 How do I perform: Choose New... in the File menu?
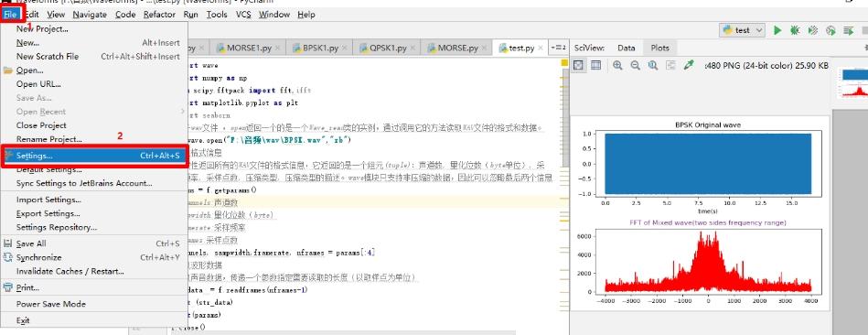click(93, 43)
